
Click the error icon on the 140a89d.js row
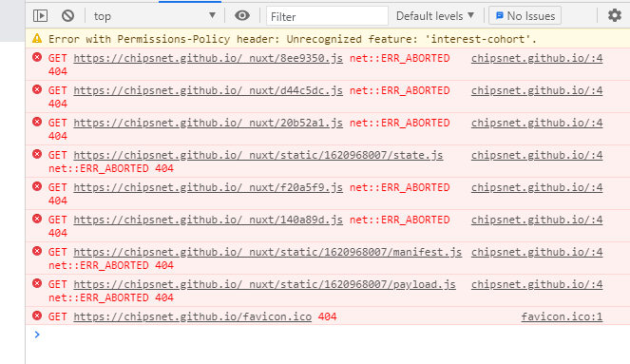click(37, 219)
